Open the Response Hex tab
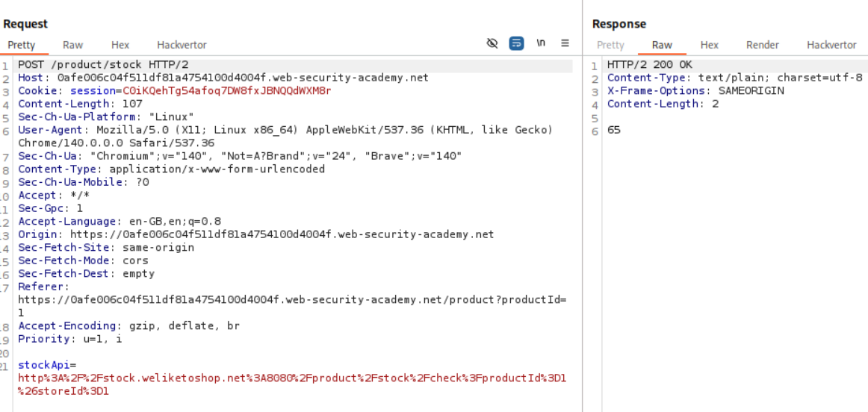This screenshot has width=868, height=412. 709,45
